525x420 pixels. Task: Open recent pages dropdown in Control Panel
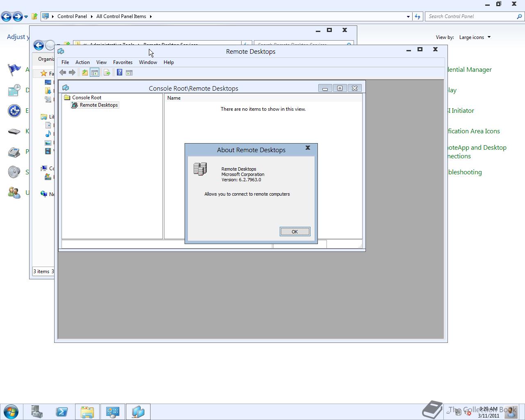click(x=26, y=17)
